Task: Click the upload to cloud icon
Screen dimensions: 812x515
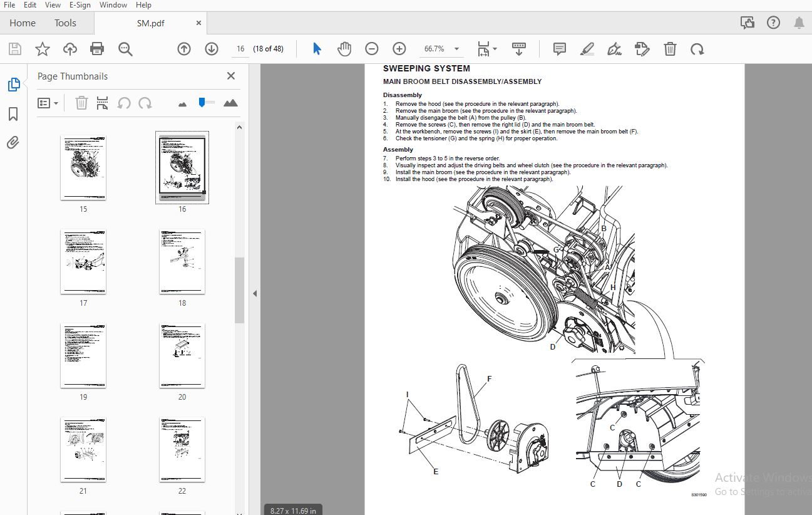Action: coord(70,49)
